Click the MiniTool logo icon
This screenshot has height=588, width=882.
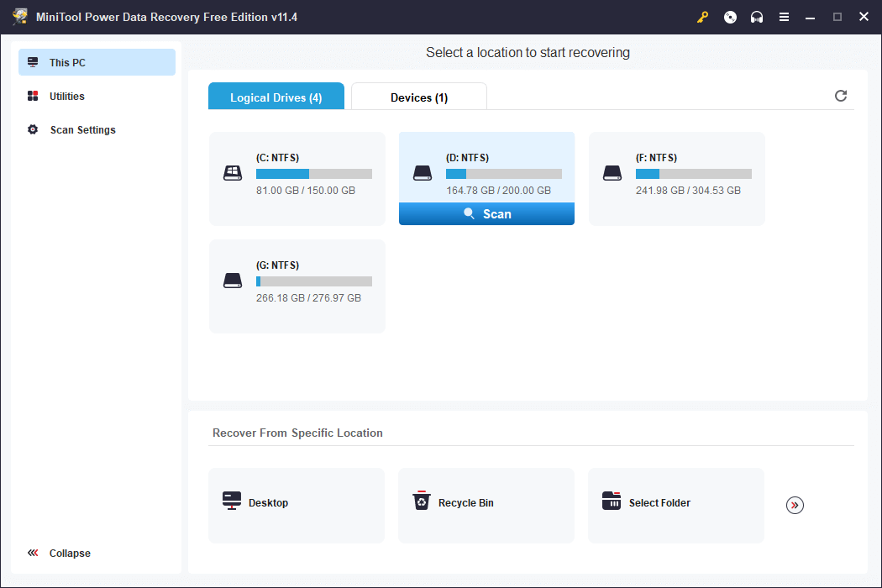tap(20, 16)
